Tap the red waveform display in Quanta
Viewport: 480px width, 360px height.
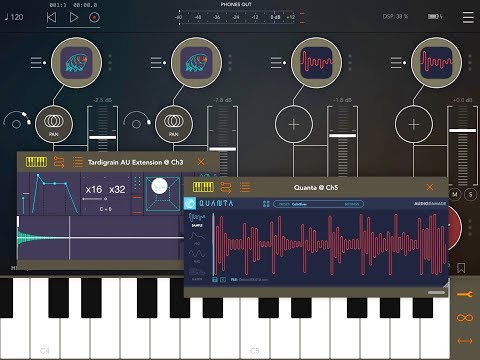coord(330,245)
